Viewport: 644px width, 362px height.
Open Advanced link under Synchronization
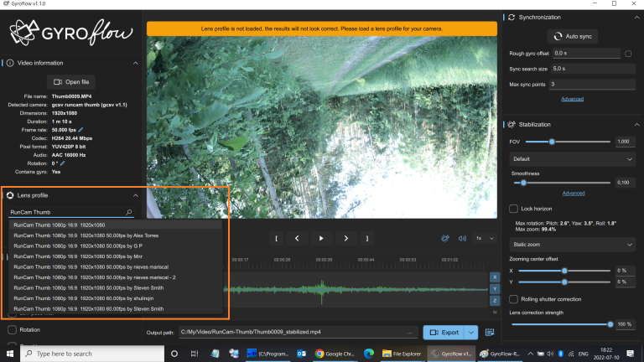[x=572, y=99]
